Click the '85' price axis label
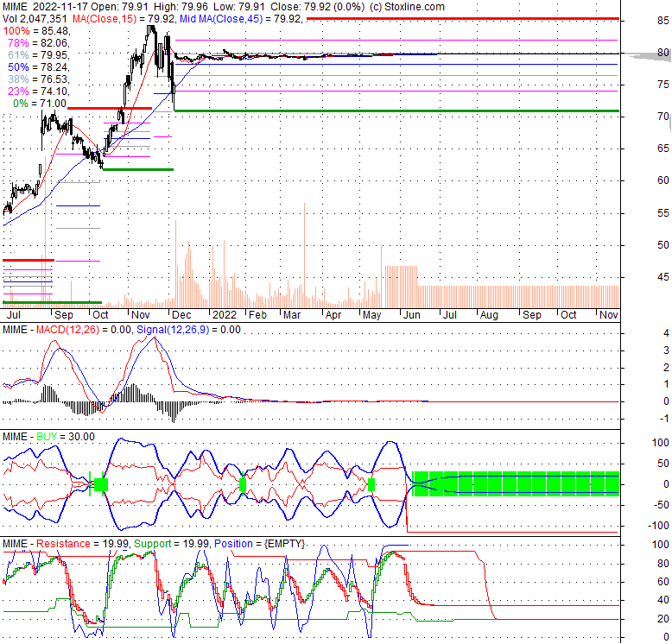This screenshot has height=644, width=672. [663, 21]
